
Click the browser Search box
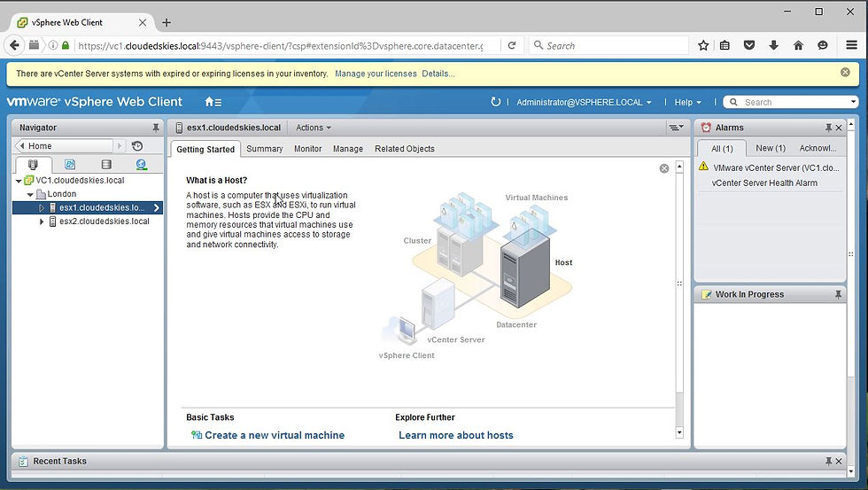click(609, 46)
